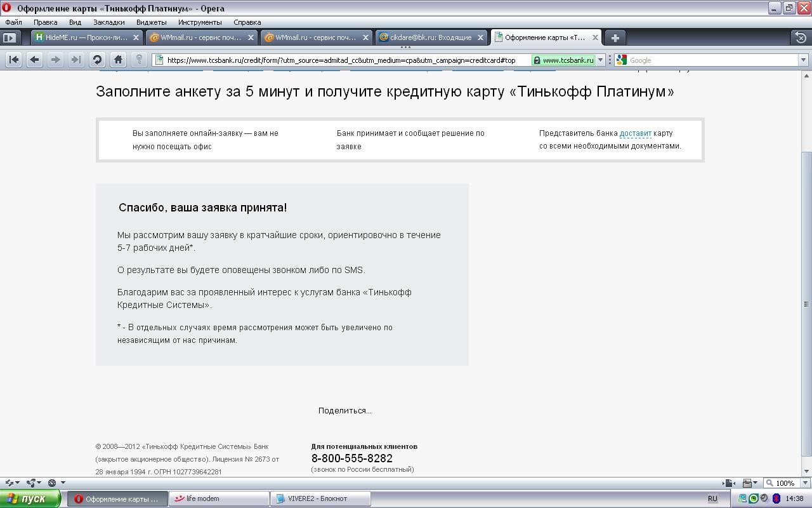Open the Инструменты menu

tap(200, 22)
